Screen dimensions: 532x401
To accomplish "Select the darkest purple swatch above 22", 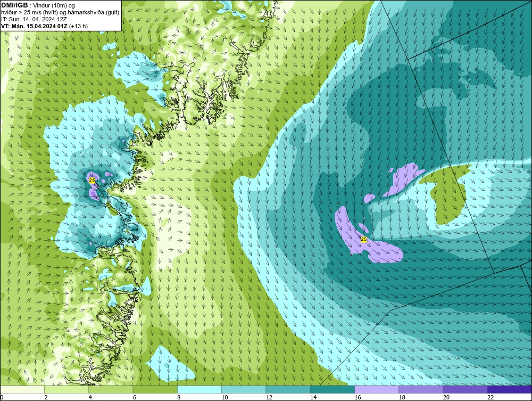I will click(510, 389).
